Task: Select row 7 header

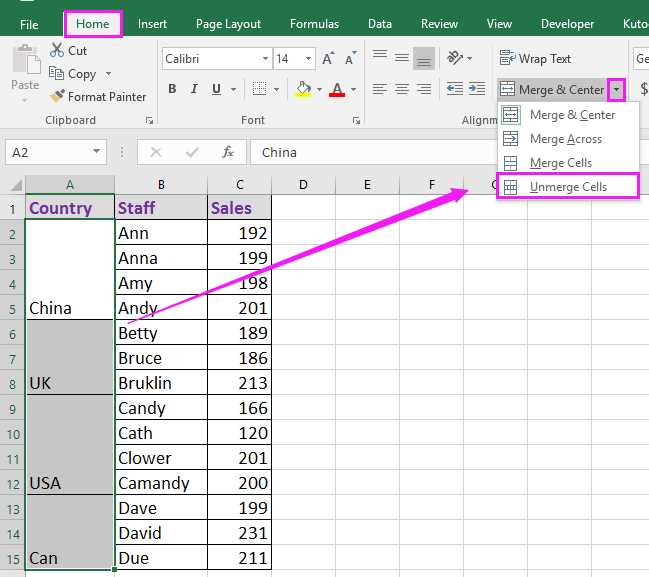Action: pyautogui.click(x=12, y=359)
